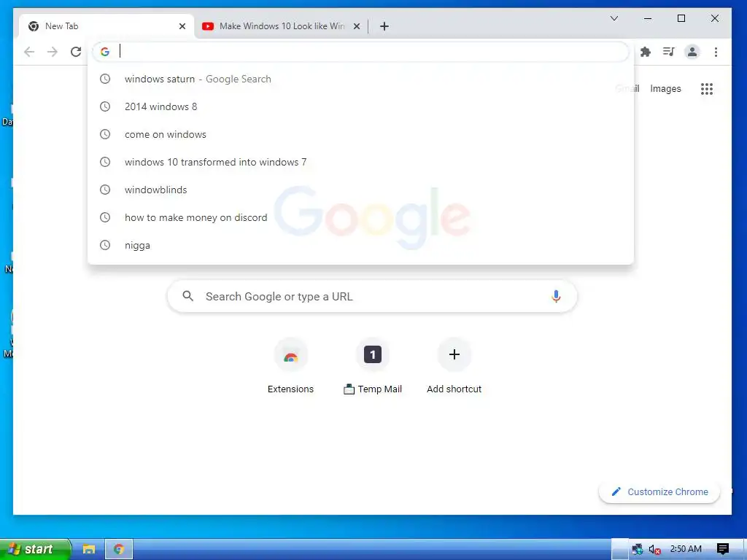Viewport: 747px width, 560px height.
Task: Click the Search Google or type a URL box
Action: [x=372, y=296]
